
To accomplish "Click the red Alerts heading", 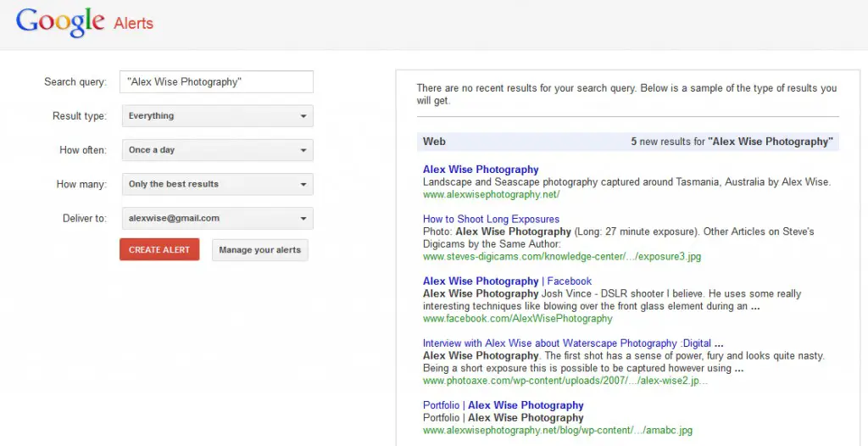I will (x=133, y=24).
